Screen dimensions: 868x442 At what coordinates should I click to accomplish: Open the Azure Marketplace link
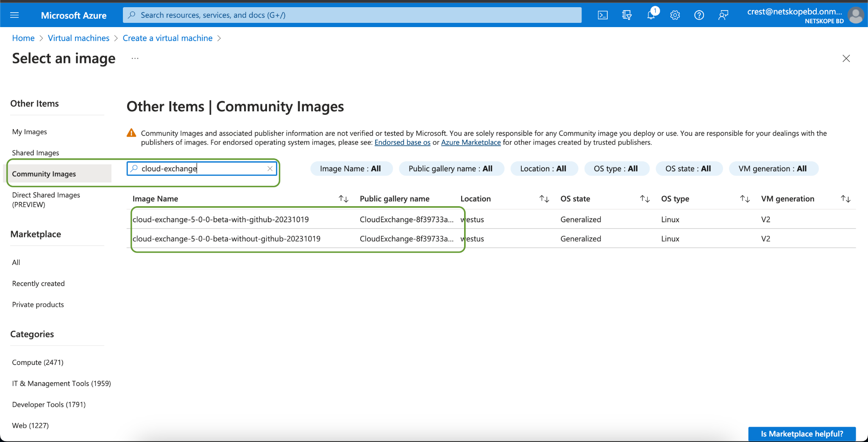471,142
